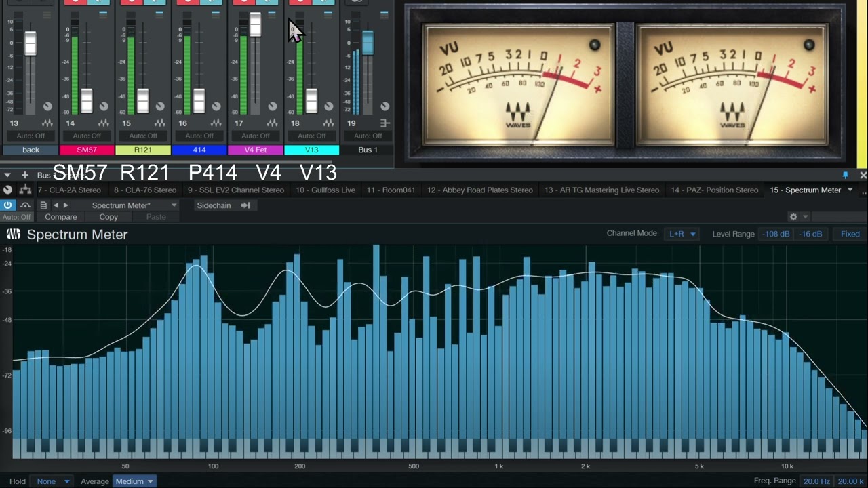Click the -108 dB level range field

coord(776,234)
